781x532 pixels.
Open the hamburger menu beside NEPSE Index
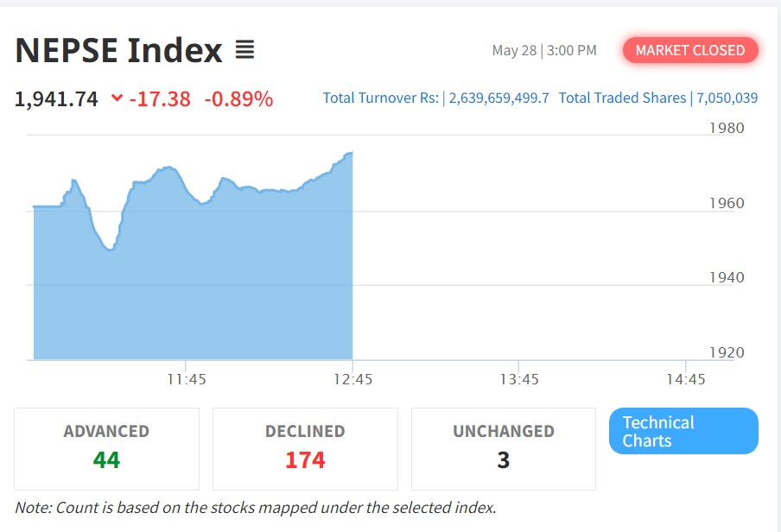(x=244, y=50)
